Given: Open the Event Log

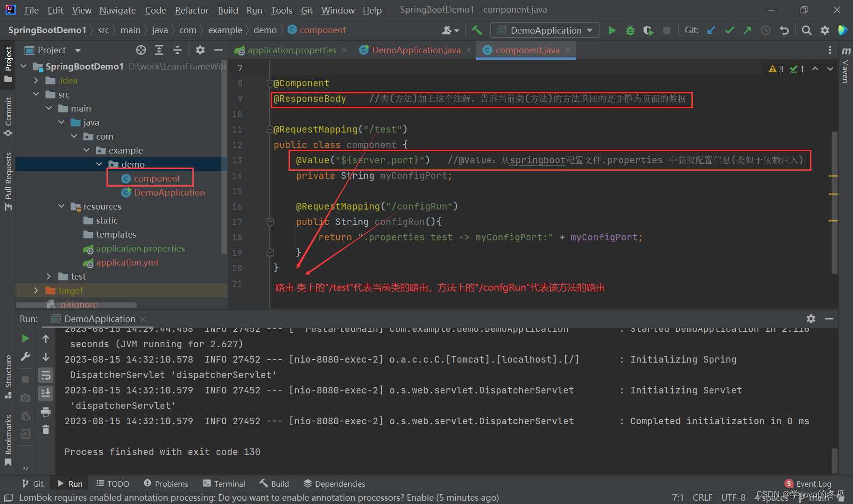Looking at the screenshot, I should pyautogui.click(x=808, y=484).
